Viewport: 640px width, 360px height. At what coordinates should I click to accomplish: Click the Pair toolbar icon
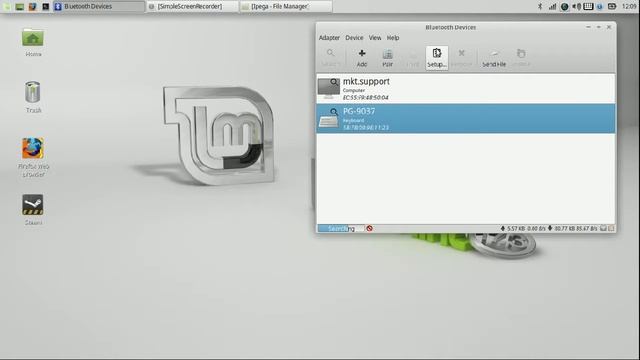387,53
